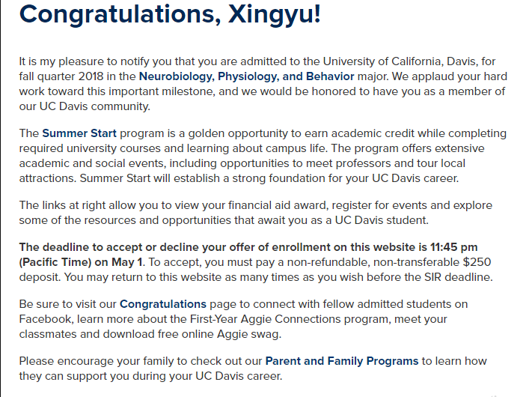532x397 pixels.
Task: Click the "The links at right" sentence start
Action: pos(65,205)
